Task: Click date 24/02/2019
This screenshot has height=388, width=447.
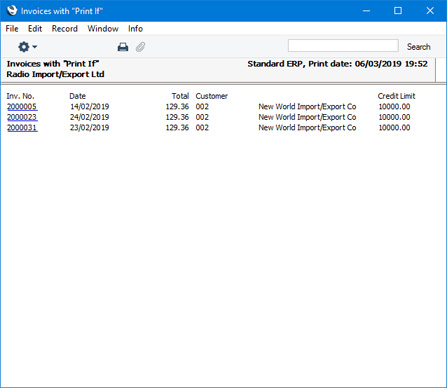Action: click(x=89, y=117)
